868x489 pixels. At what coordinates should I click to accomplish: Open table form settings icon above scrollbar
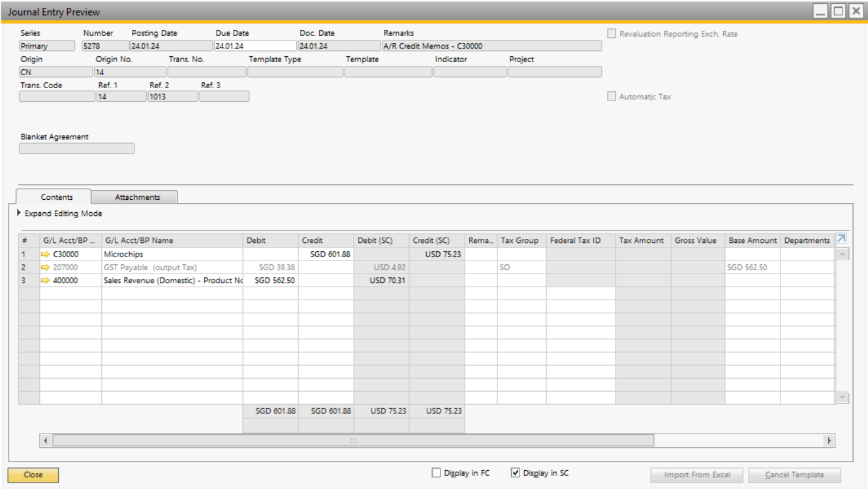841,239
